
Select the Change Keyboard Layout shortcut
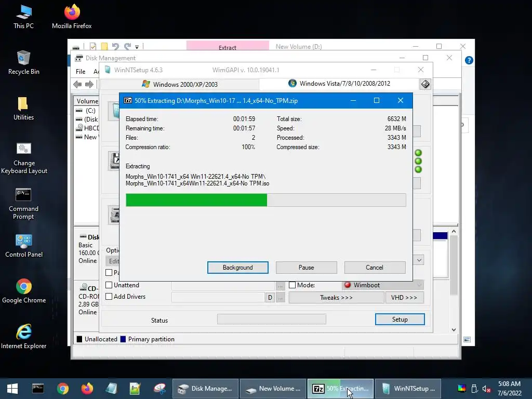click(x=23, y=158)
